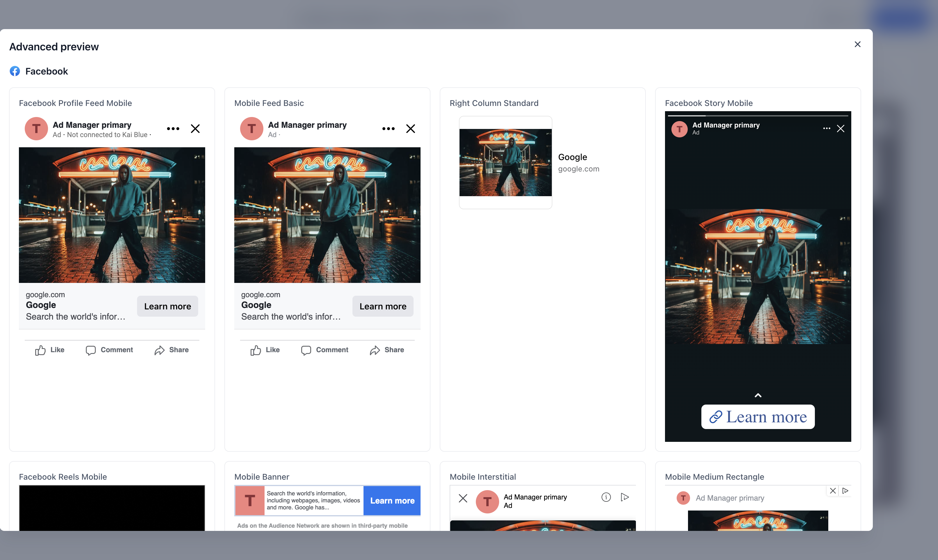Open three-dot menu in Mobile Feed Basic
The width and height of the screenshot is (938, 560).
coord(388,129)
